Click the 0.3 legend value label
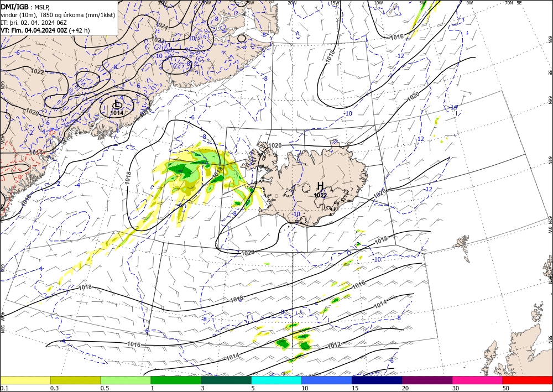The width and height of the screenshot is (553, 392). [x=54, y=388]
